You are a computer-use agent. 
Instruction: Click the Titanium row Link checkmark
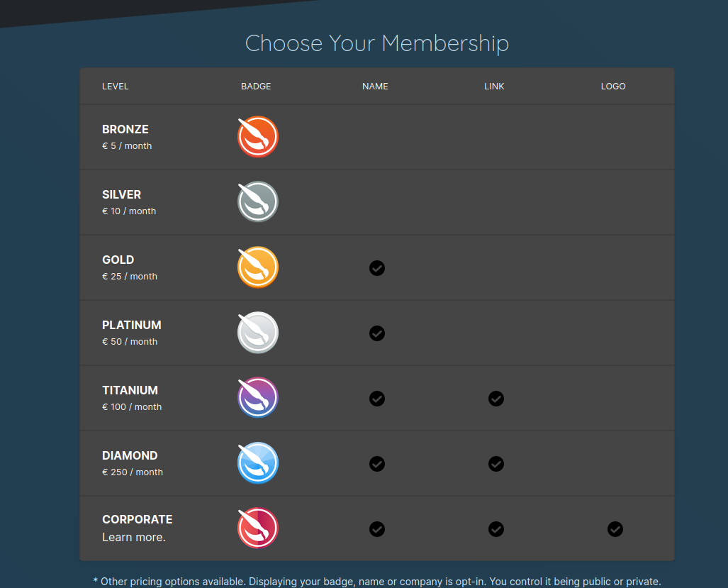click(x=496, y=399)
